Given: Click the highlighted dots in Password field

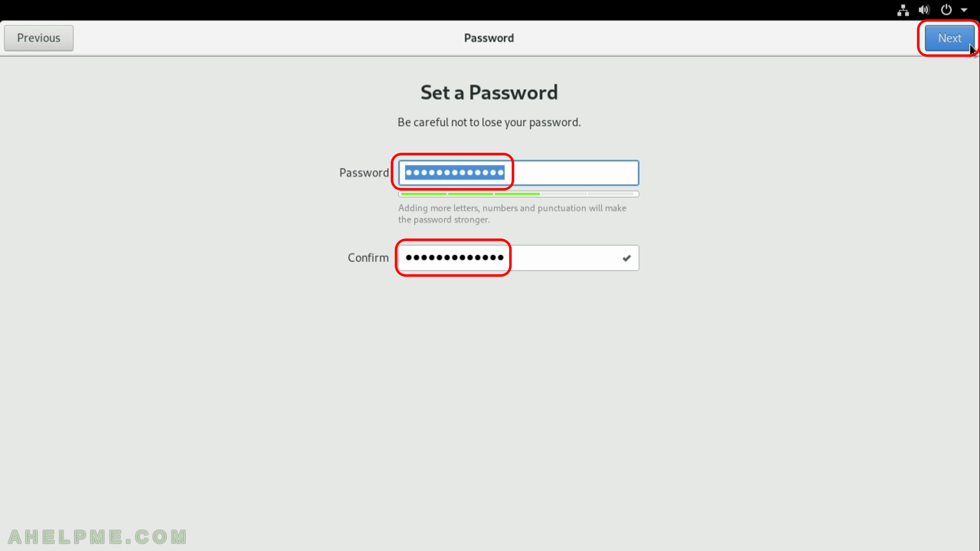Looking at the screenshot, I should pyautogui.click(x=455, y=173).
